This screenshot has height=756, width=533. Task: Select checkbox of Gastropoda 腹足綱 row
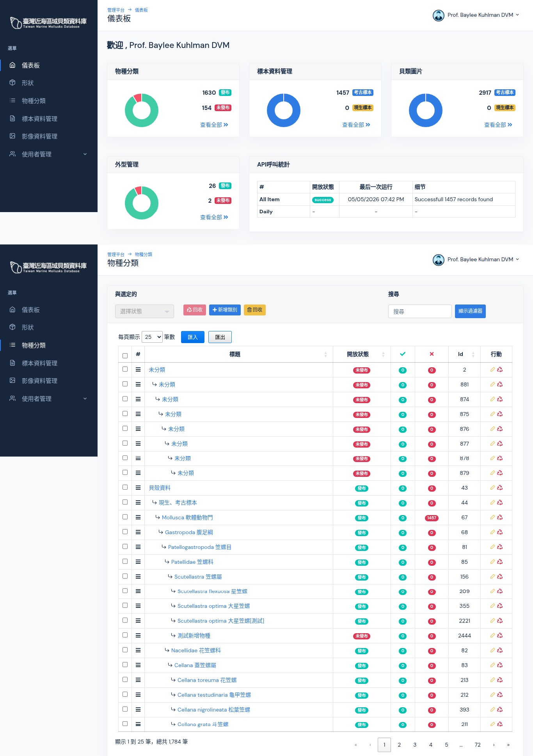pyautogui.click(x=125, y=531)
